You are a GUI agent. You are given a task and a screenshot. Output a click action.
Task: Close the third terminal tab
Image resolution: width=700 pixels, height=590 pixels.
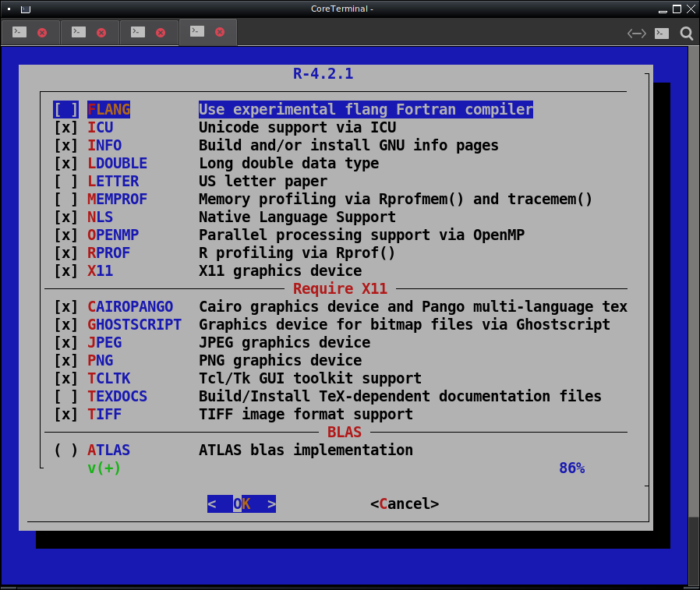pos(161,33)
